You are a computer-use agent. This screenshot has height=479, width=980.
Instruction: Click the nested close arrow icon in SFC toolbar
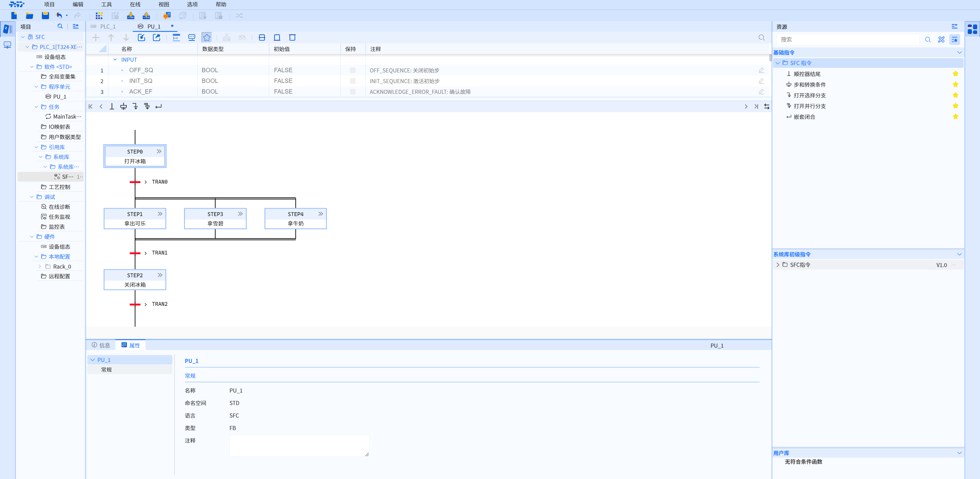click(159, 106)
